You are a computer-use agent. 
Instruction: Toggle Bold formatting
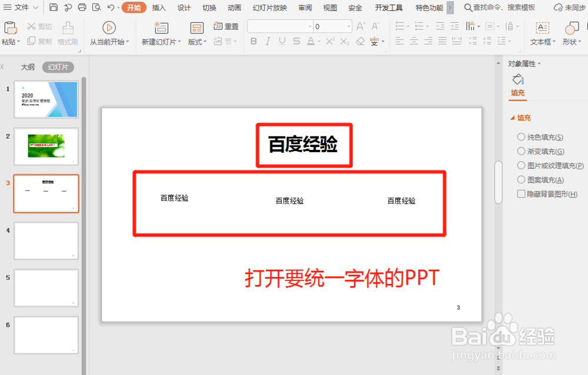coord(254,41)
